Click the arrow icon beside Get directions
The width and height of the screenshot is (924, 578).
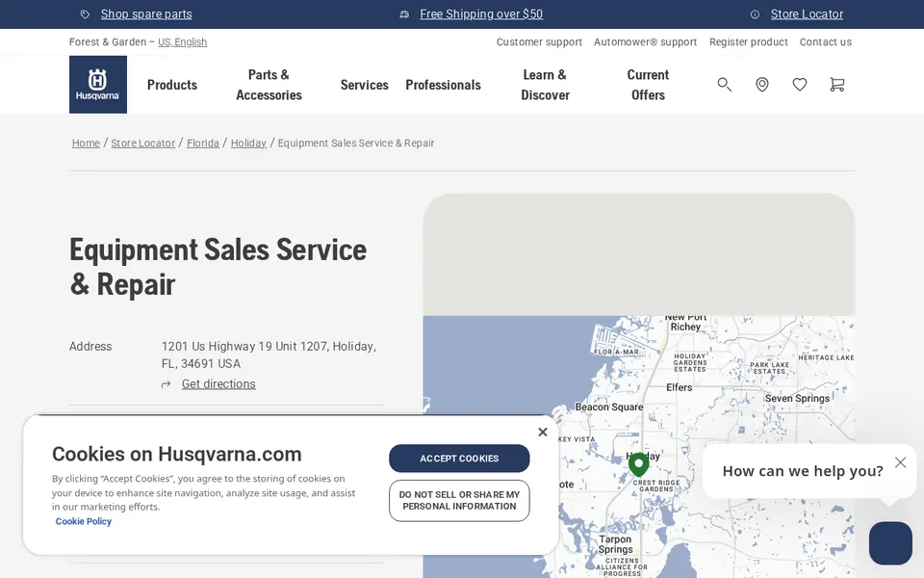coord(167,384)
